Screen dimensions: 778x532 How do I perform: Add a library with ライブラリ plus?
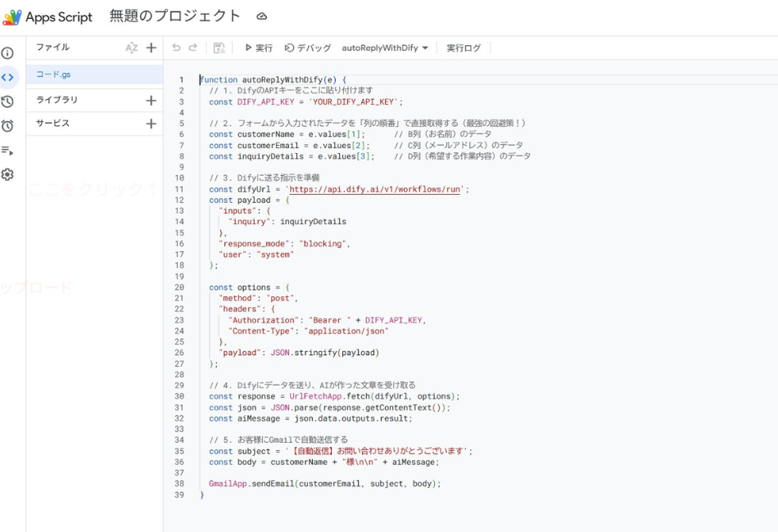[x=151, y=101]
